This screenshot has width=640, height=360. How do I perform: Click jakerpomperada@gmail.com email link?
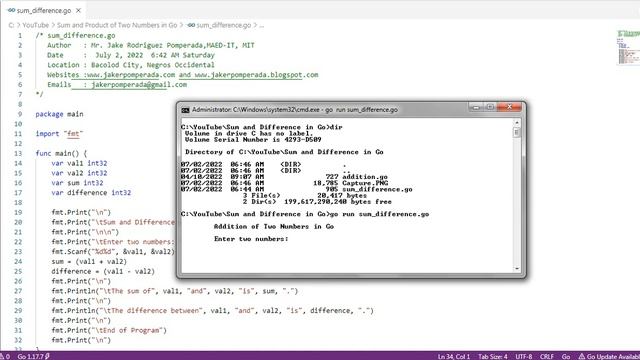tap(139, 84)
